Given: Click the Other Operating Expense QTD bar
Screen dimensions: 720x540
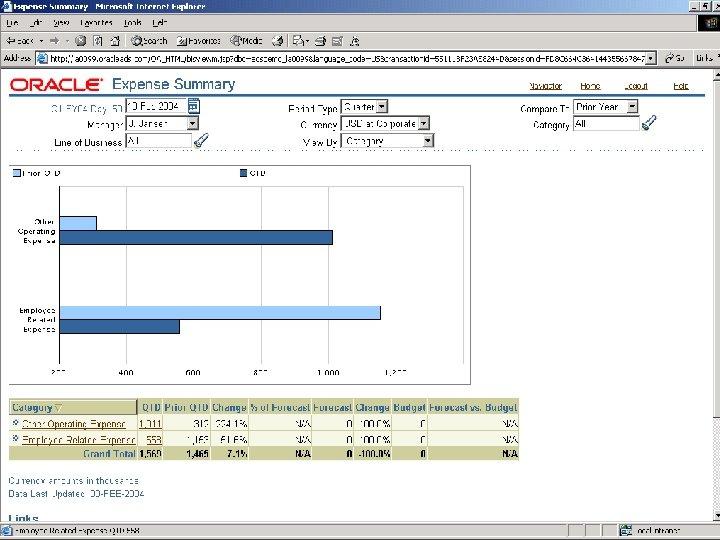Looking at the screenshot, I should coord(196,237).
